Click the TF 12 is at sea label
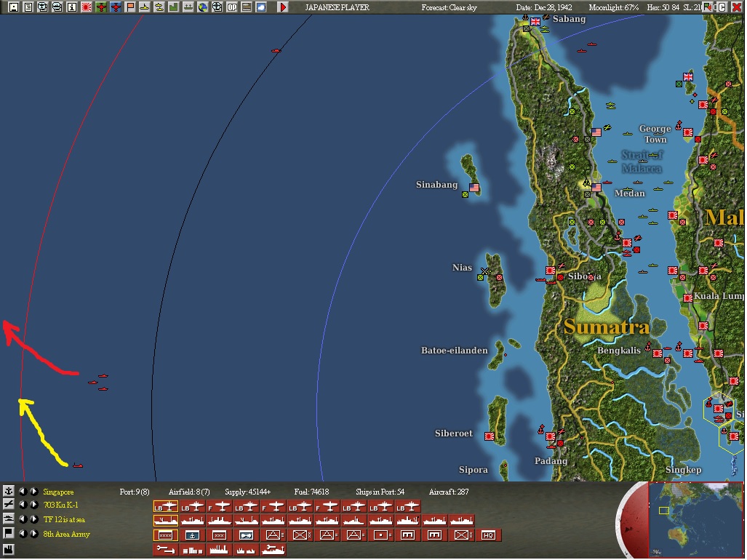747x560 pixels. [64, 519]
